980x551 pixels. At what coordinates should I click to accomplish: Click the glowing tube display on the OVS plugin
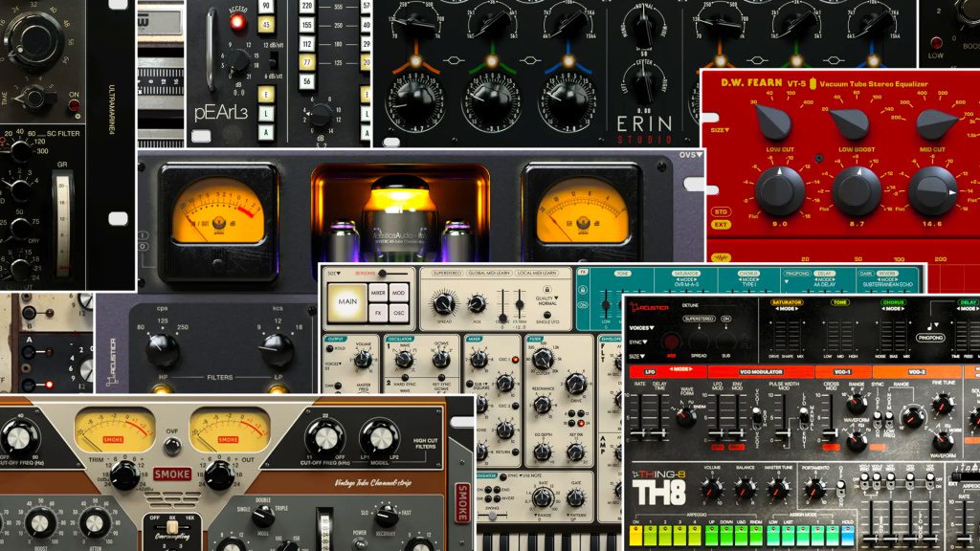(400, 214)
